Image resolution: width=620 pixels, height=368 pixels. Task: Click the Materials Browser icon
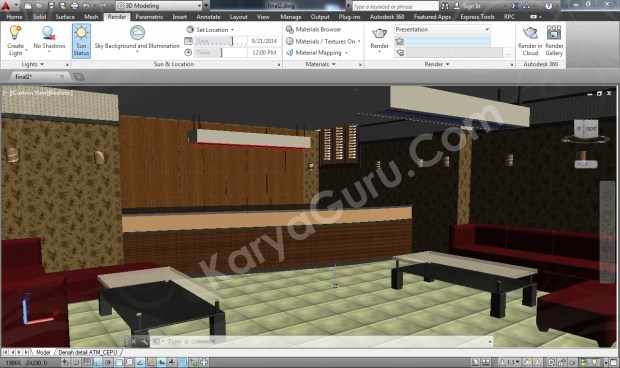tap(290, 30)
